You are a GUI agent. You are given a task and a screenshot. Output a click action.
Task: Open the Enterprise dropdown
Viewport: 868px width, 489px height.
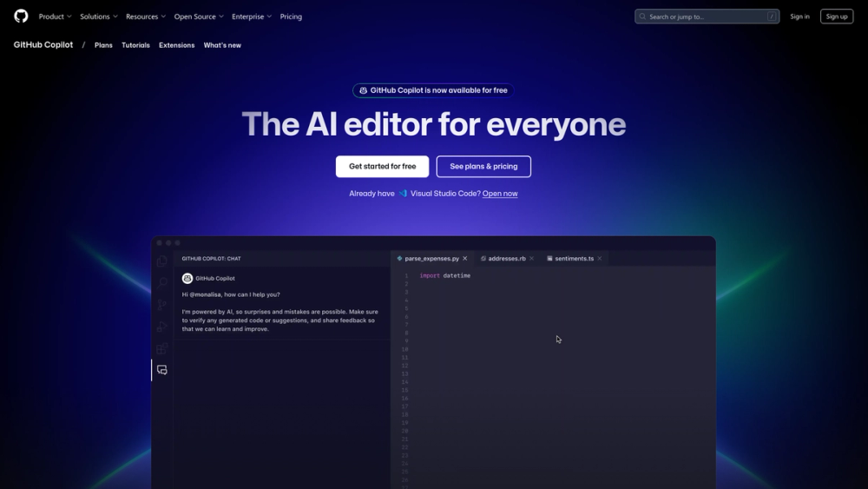point(252,17)
